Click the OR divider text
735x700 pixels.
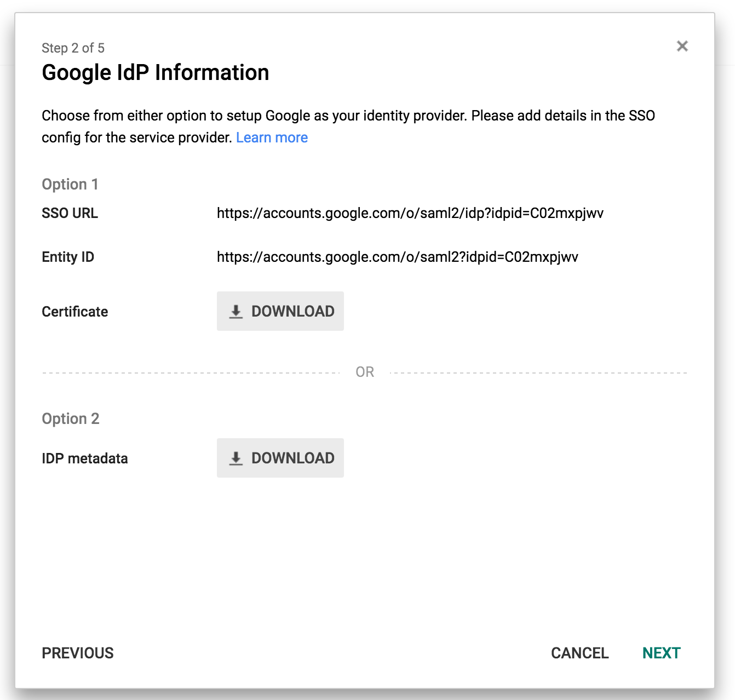coord(365,372)
